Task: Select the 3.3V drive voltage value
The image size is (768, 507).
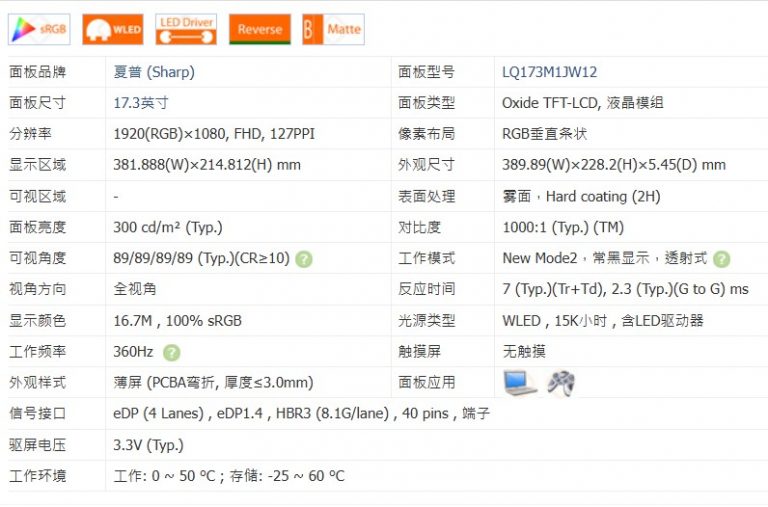Action: click(x=148, y=445)
